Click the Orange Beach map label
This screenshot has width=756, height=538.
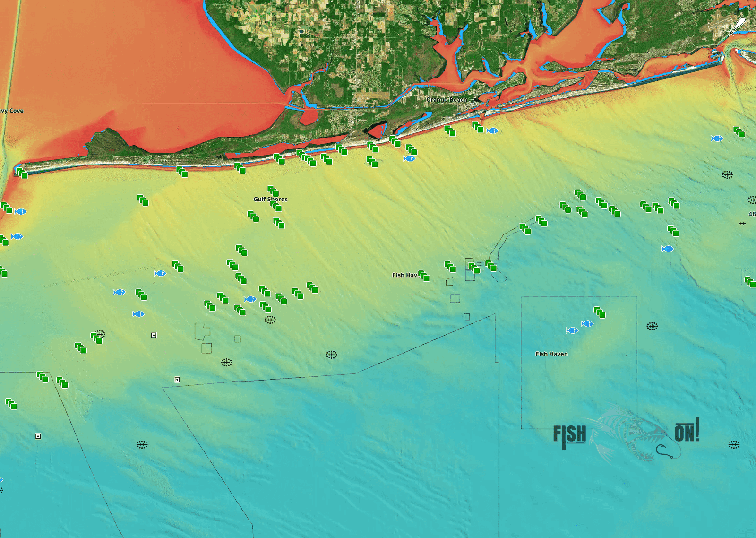[x=447, y=100]
